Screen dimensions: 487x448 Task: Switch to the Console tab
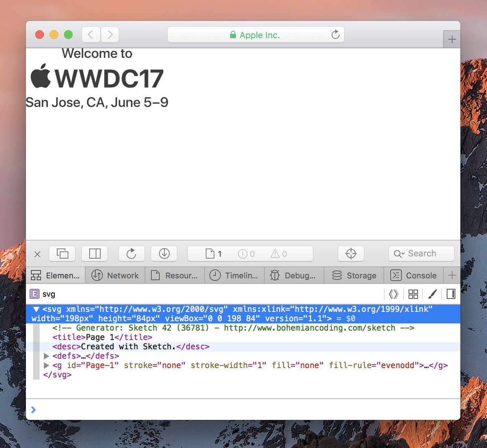tap(414, 275)
